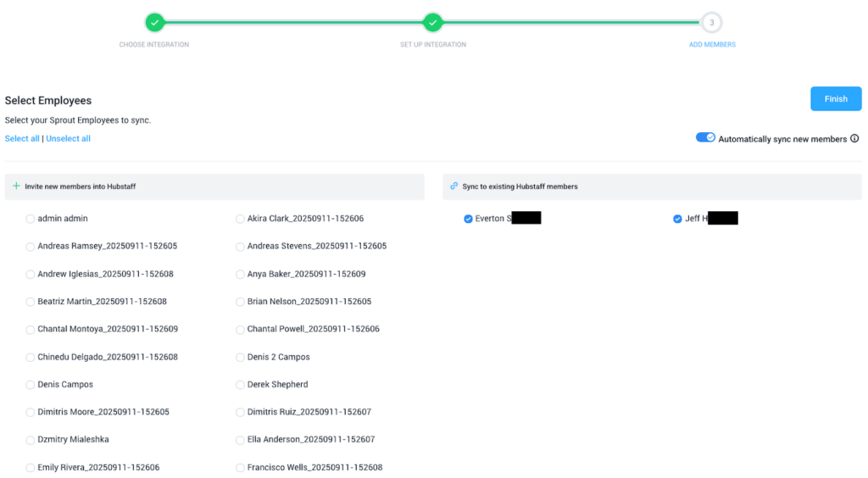The height and width of the screenshot is (478, 868).
Task: Click the Unselect all link
Action: point(68,139)
